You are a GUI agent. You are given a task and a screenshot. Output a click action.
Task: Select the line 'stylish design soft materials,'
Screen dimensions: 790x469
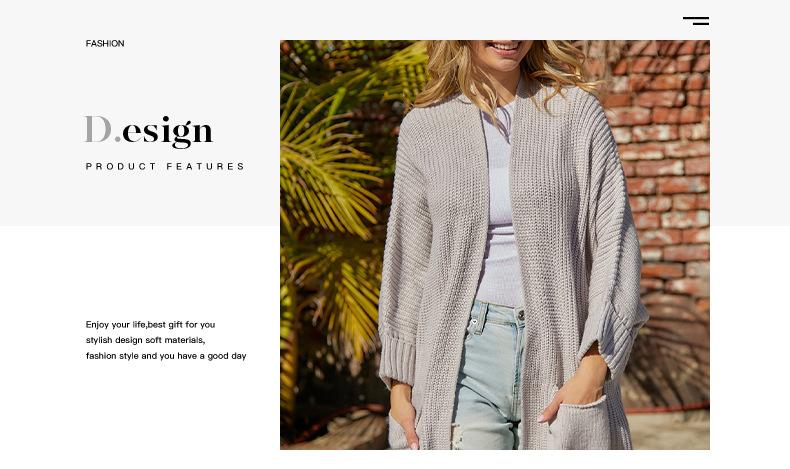click(x=145, y=340)
